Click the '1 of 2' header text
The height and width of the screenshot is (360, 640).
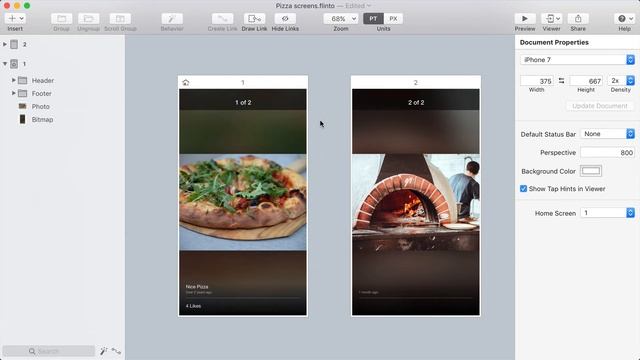(x=243, y=102)
